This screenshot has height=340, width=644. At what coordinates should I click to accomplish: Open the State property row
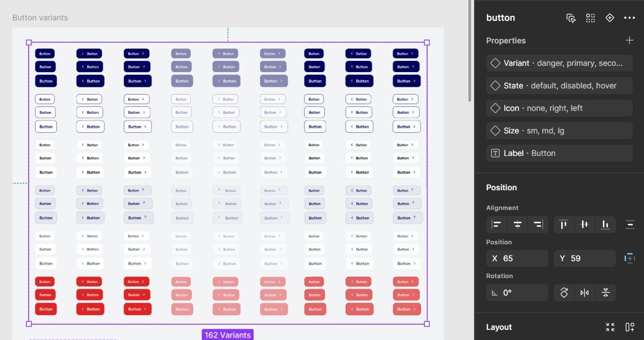(560, 86)
